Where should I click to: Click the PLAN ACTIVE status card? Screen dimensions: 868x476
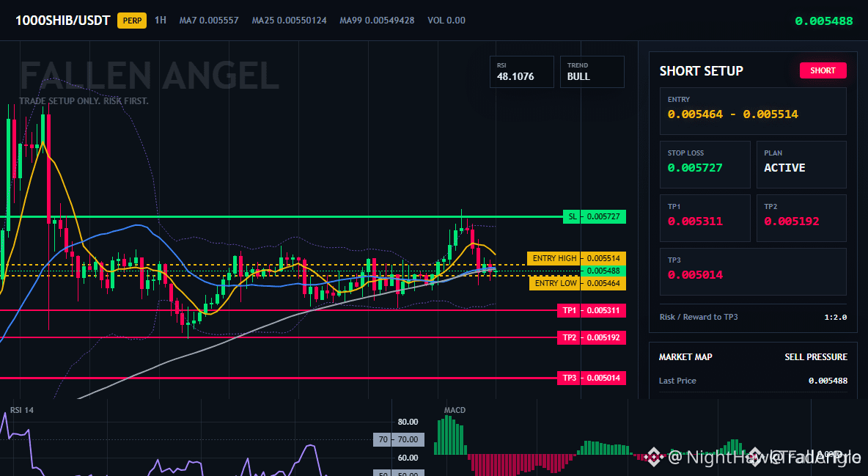tap(801, 164)
